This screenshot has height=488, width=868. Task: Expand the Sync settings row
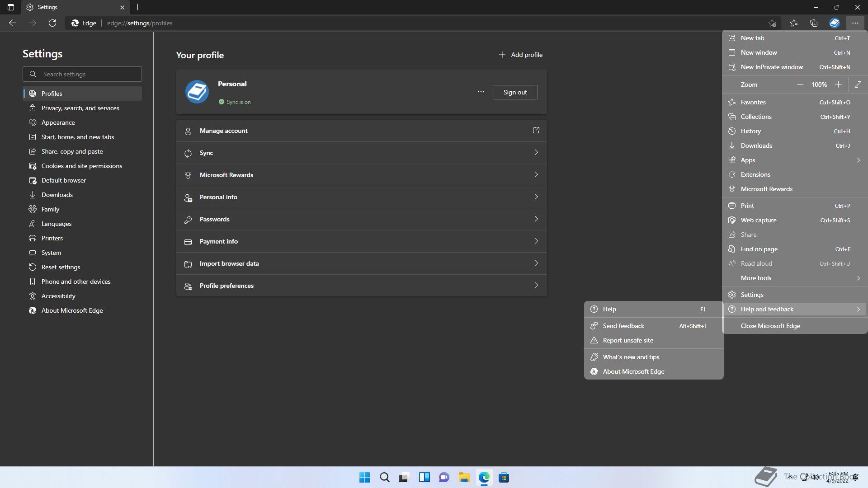(x=362, y=153)
